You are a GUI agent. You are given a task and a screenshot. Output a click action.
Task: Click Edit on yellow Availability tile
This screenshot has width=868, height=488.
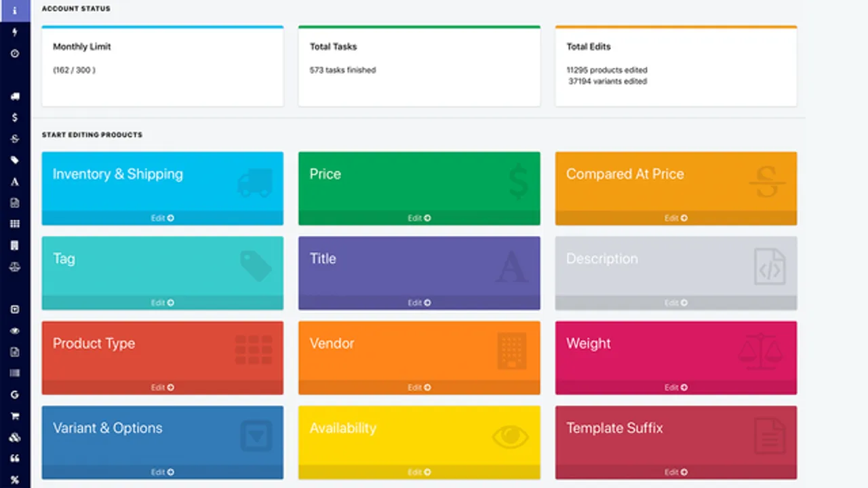point(419,472)
